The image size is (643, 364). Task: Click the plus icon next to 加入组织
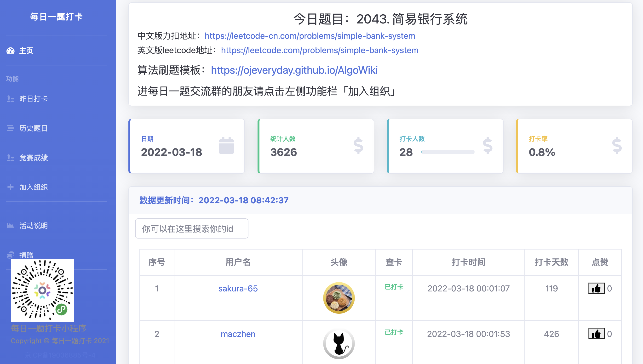pos(11,187)
